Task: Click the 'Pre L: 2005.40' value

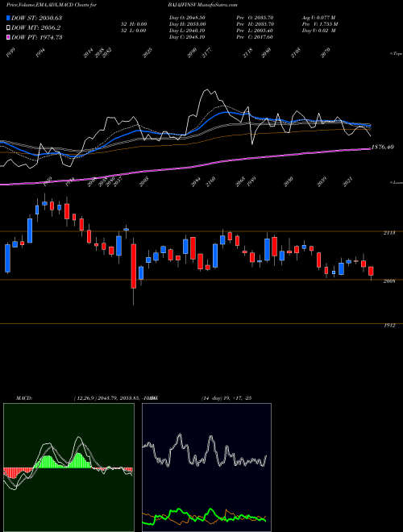Action: (x=255, y=31)
